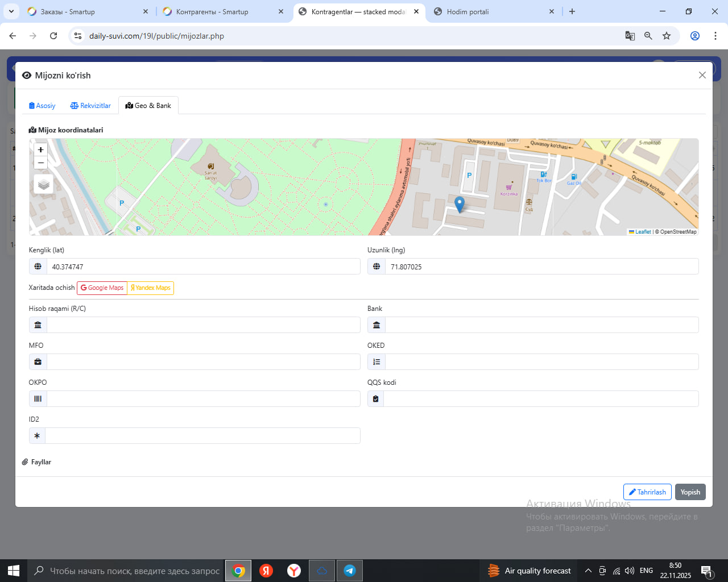Open the map layers control
Image resolution: width=728 pixels, height=582 pixels.
pyautogui.click(x=44, y=185)
